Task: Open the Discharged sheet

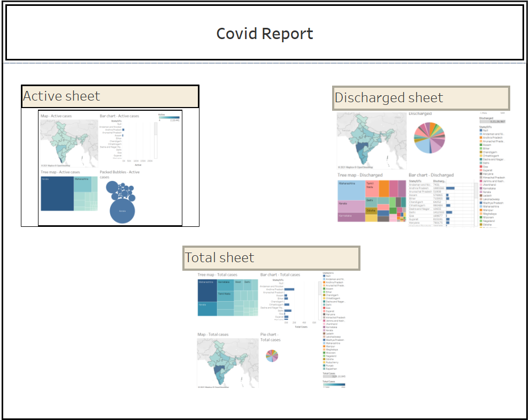Action: click(389, 98)
